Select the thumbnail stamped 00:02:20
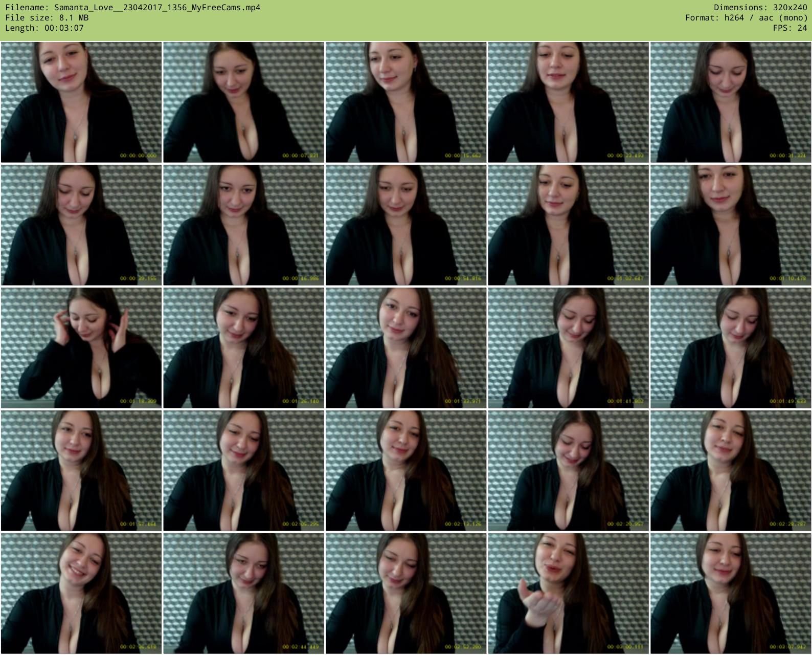 click(x=568, y=471)
